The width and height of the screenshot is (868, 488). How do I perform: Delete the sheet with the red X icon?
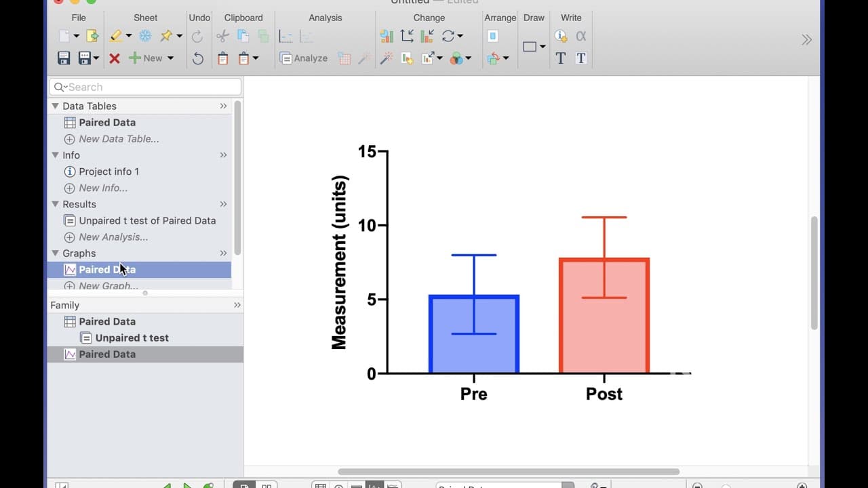pos(115,58)
